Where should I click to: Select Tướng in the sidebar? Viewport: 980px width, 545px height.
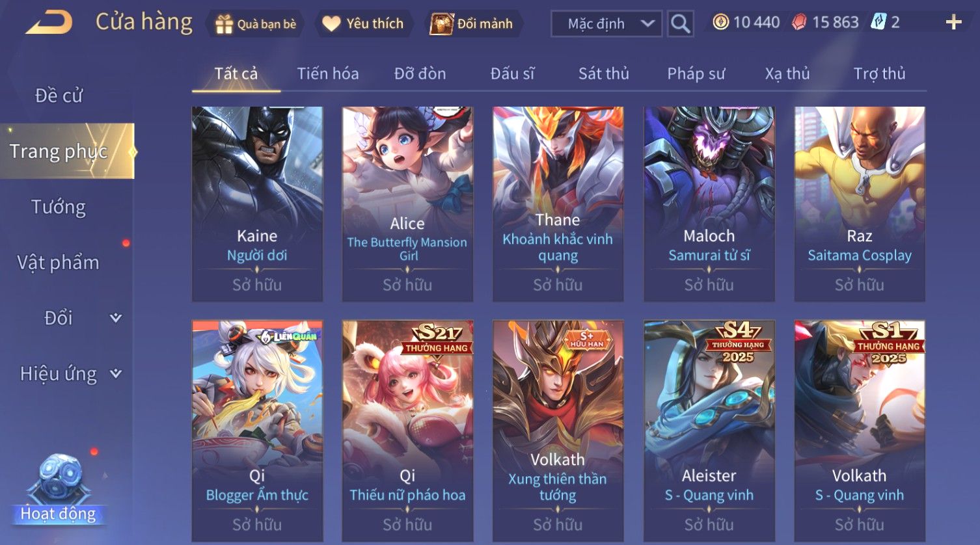59,207
